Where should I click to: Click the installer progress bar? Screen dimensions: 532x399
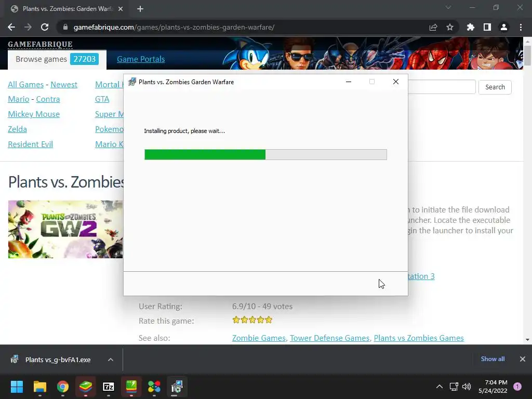265,154
